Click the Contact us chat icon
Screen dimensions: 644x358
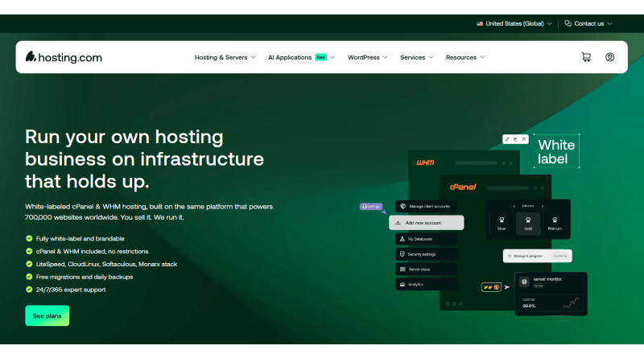click(568, 23)
